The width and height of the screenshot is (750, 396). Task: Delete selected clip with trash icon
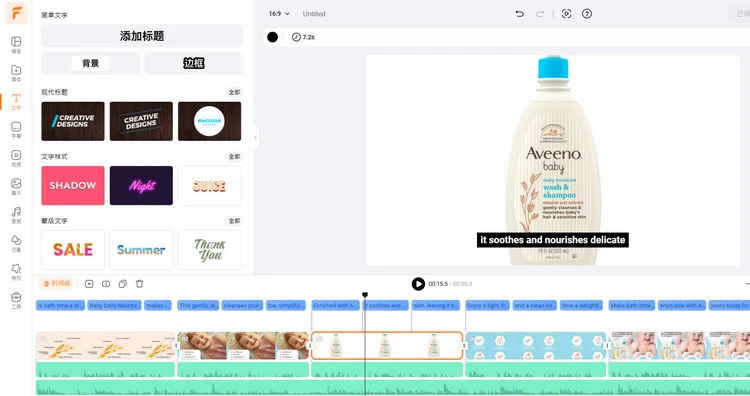[x=140, y=284]
